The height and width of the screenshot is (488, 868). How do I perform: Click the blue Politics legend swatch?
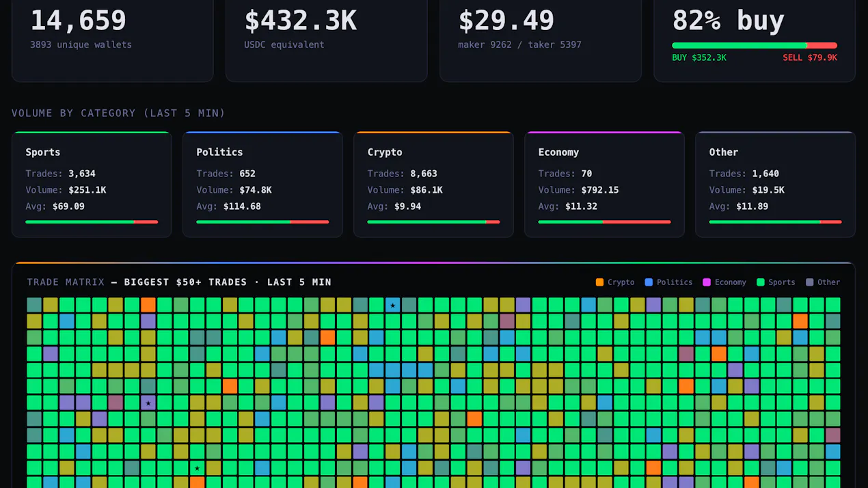649,282
